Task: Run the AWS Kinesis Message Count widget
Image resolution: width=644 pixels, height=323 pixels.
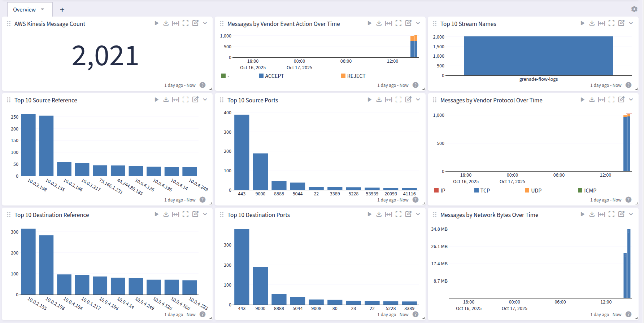Action: pos(156,23)
